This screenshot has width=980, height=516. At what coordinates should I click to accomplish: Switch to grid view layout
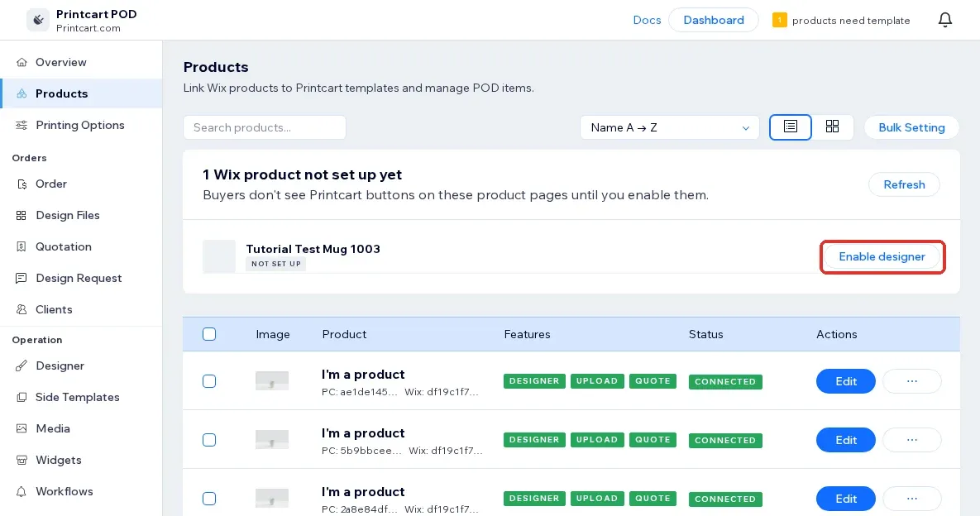coord(833,127)
